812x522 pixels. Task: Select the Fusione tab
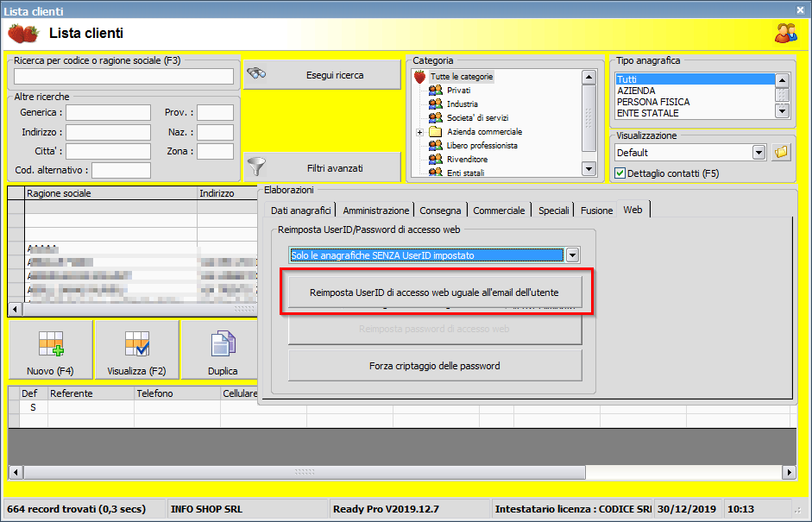[596, 211]
